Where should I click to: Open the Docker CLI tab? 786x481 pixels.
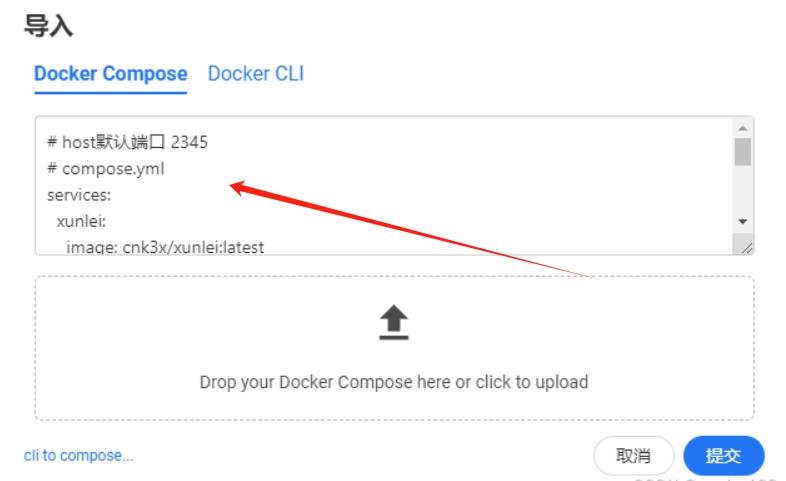[256, 74]
